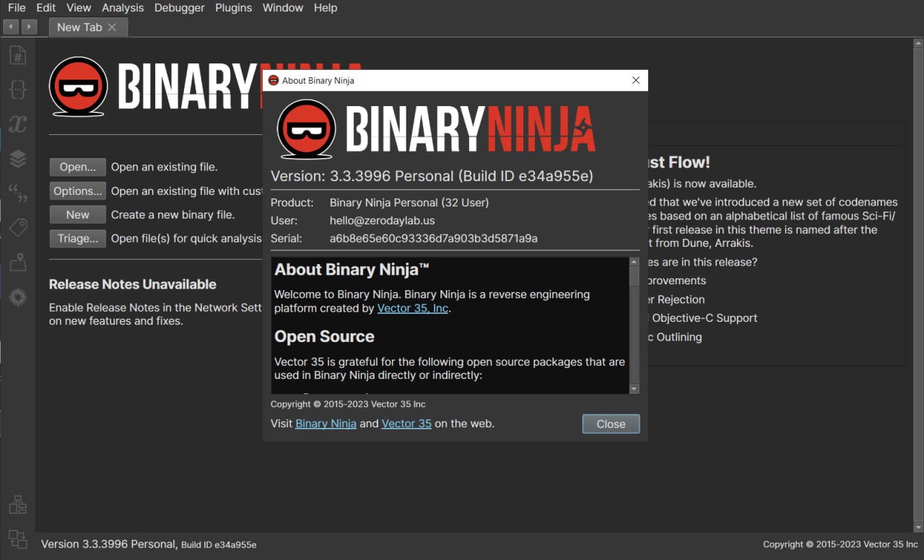Image resolution: width=924 pixels, height=560 pixels.
Task: Open the Memory Map sidebar icon
Action: point(18,263)
